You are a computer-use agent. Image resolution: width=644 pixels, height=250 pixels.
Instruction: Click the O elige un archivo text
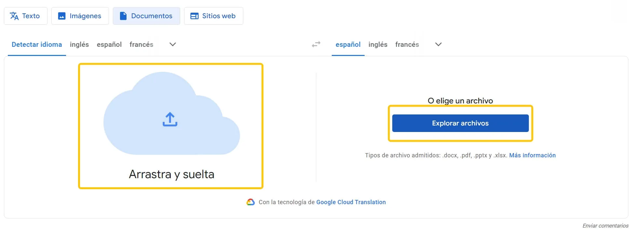click(460, 101)
